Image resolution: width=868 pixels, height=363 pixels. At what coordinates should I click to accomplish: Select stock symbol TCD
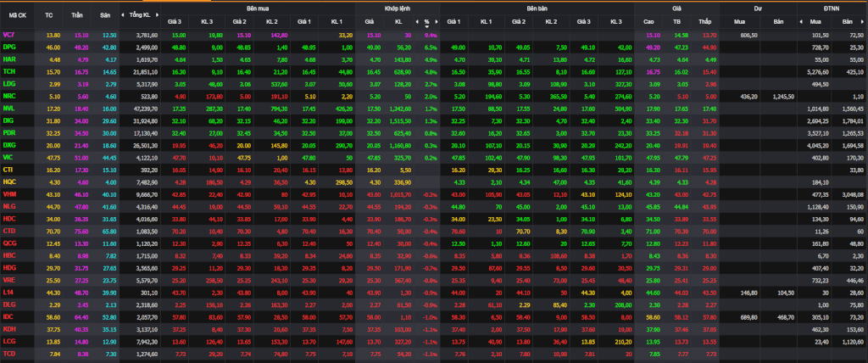[8, 353]
